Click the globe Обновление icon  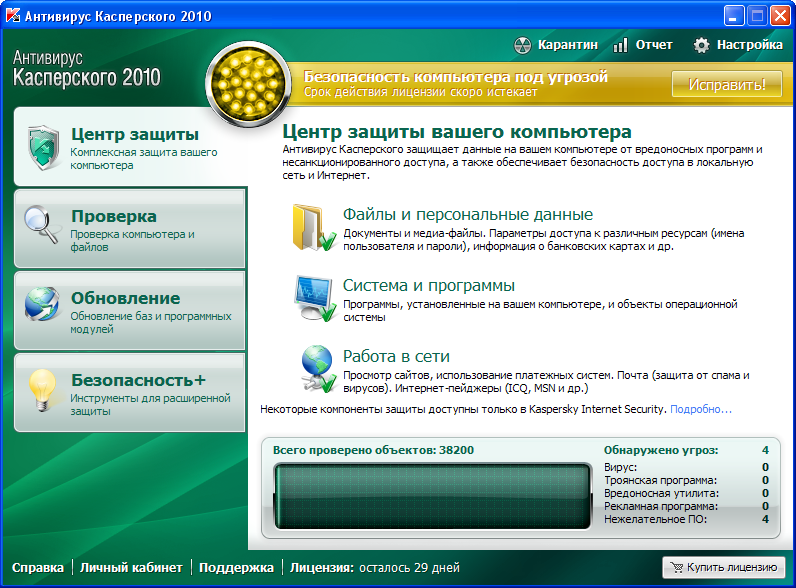click(42, 304)
